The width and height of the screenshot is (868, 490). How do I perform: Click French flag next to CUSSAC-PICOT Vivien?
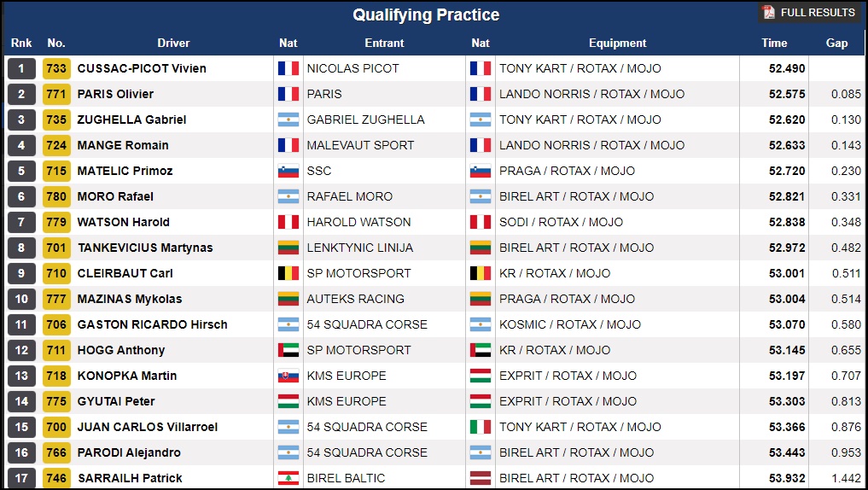(288, 68)
